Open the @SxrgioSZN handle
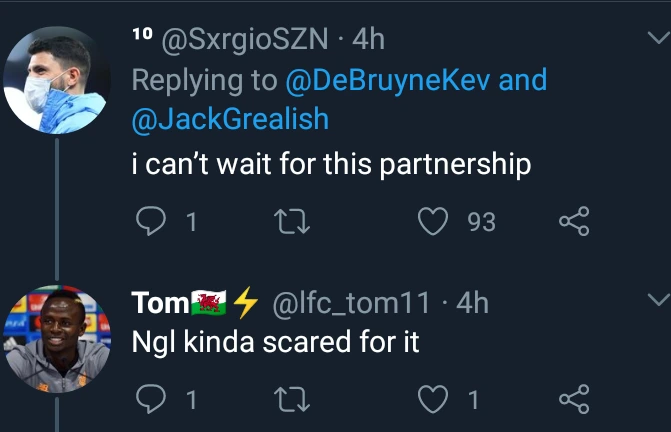The height and width of the screenshot is (432, 671). click(x=245, y=39)
